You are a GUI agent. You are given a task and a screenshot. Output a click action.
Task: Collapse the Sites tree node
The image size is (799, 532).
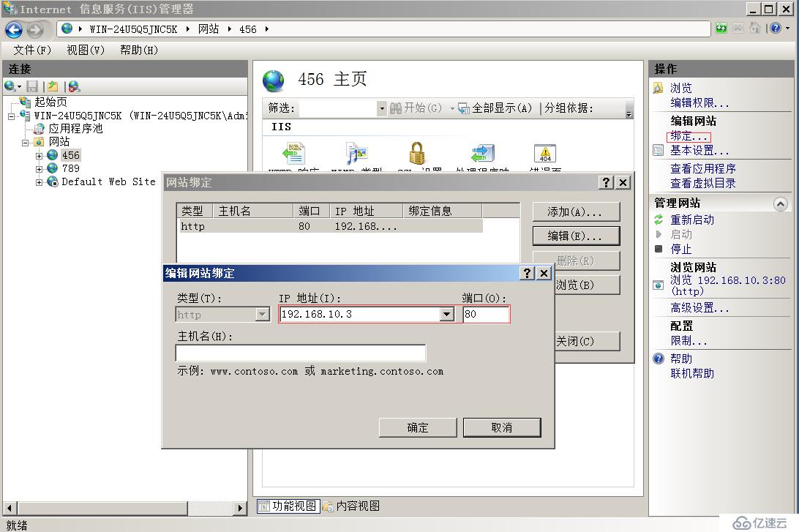click(25, 143)
